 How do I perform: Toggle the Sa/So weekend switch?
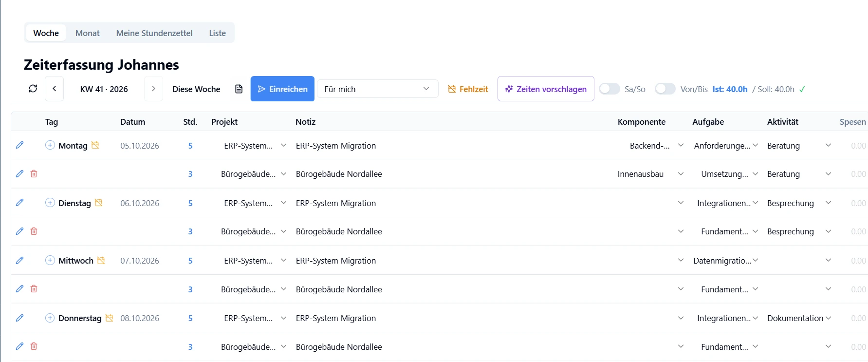pos(609,89)
